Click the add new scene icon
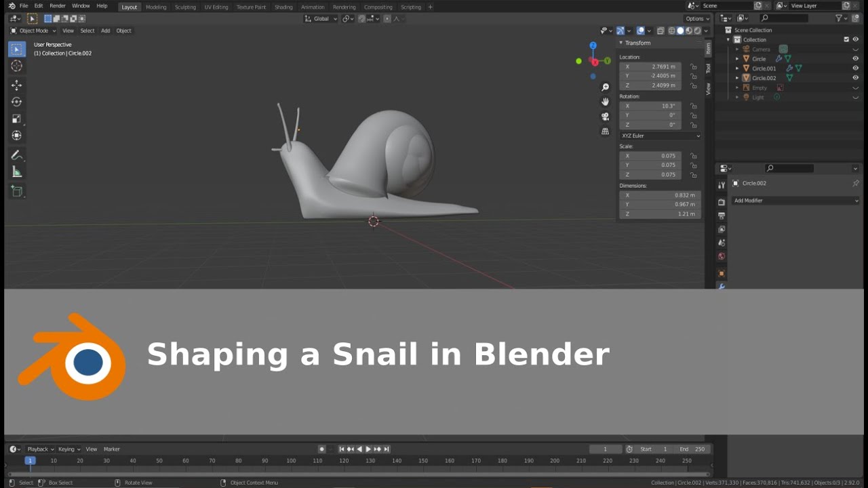868x488 pixels. click(758, 6)
